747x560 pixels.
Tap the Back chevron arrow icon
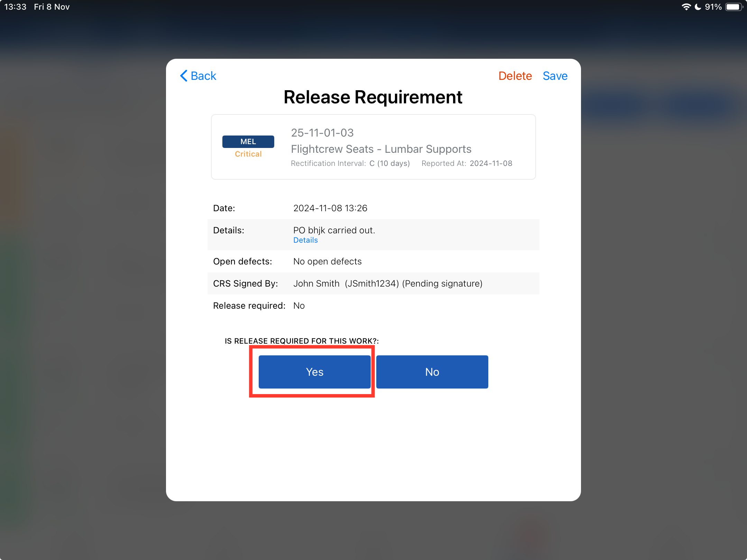(184, 76)
